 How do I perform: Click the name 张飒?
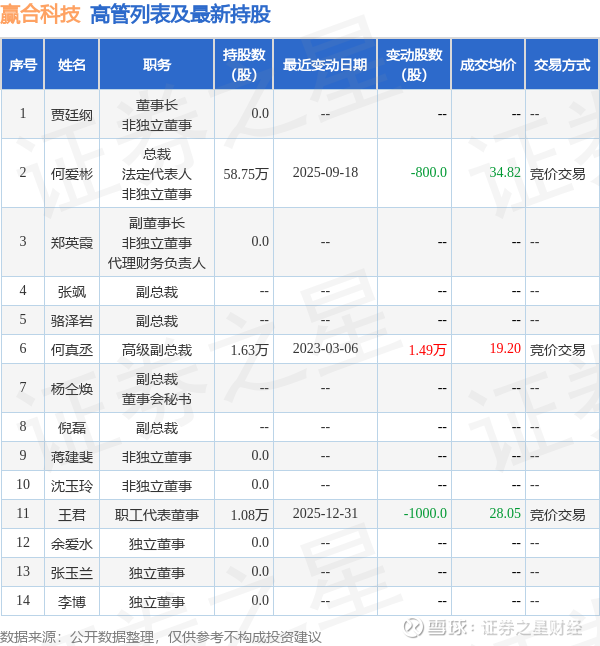[x=72, y=292]
